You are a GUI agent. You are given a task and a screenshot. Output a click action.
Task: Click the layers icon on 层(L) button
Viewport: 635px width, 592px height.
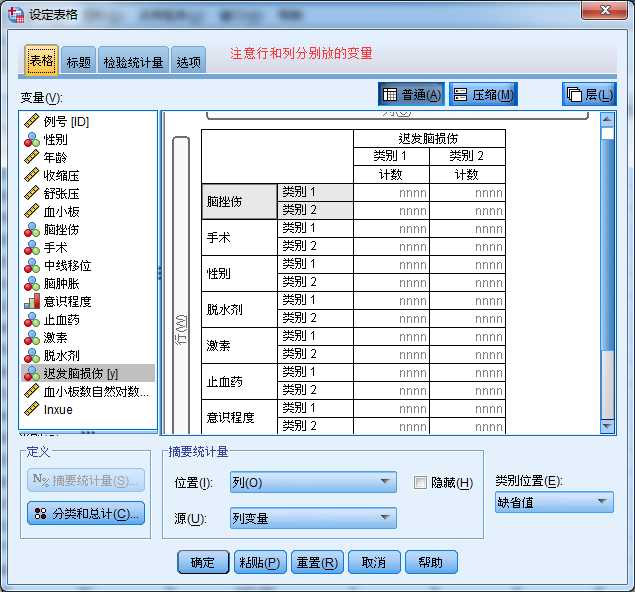coord(574,94)
